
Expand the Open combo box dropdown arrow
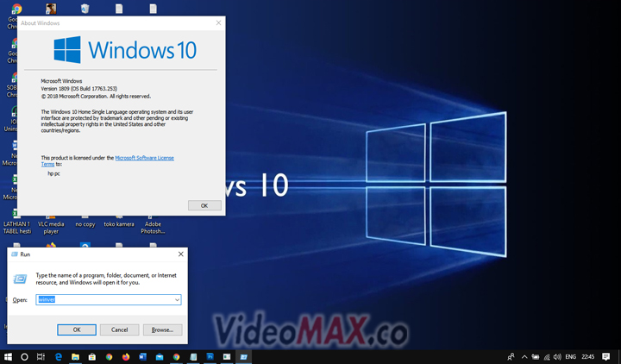(x=177, y=300)
